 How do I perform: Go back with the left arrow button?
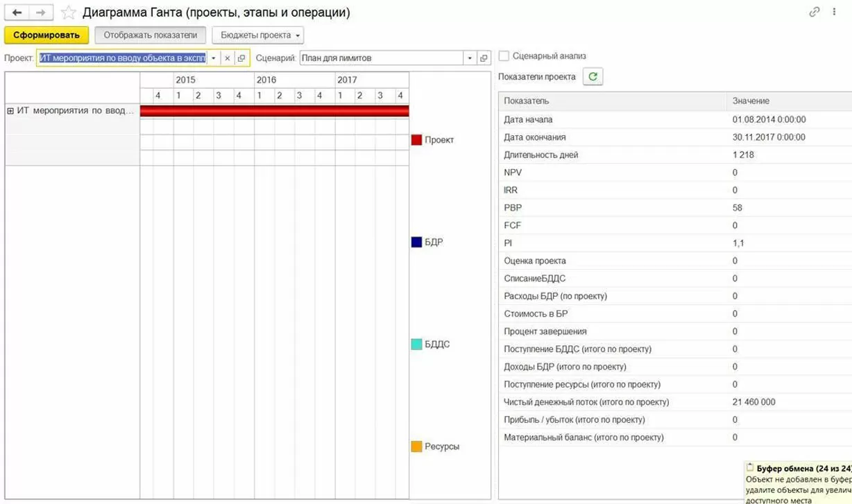pyautogui.click(x=17, y=12)
